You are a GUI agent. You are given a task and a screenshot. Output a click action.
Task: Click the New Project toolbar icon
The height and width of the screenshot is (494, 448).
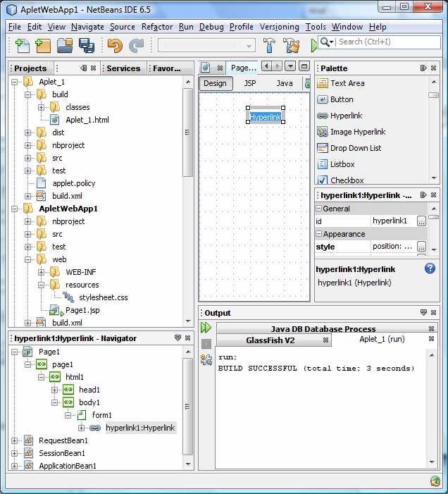click(43, 46)
